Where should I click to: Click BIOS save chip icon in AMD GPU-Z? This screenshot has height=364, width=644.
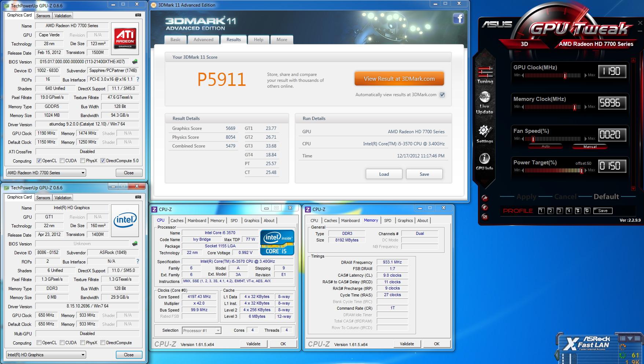tap(135, 62)
